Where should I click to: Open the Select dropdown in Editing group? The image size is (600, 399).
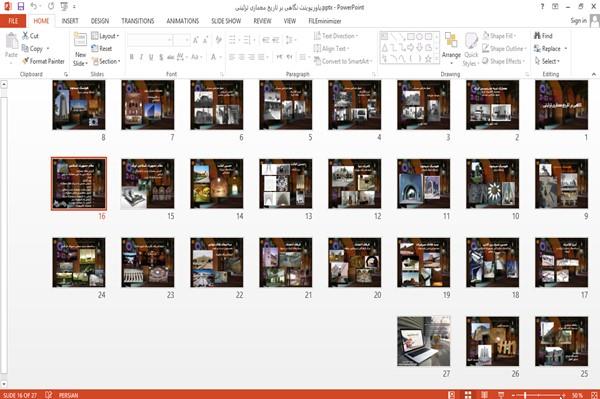(547, 61)
